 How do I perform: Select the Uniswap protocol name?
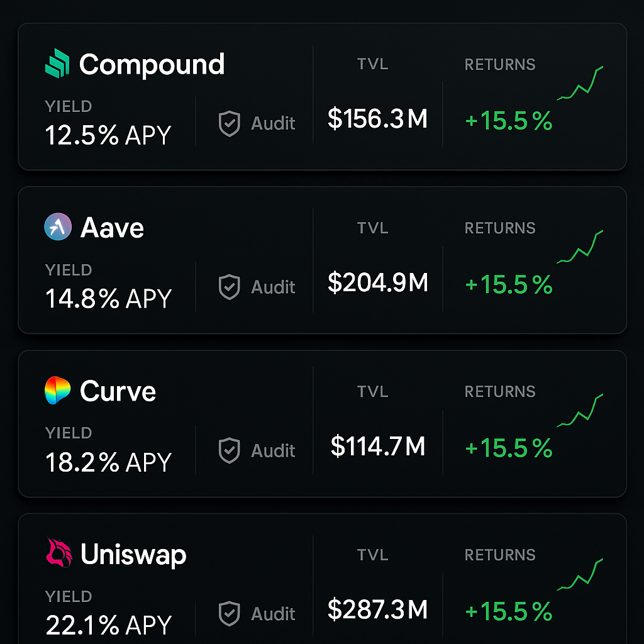(133, 555)
